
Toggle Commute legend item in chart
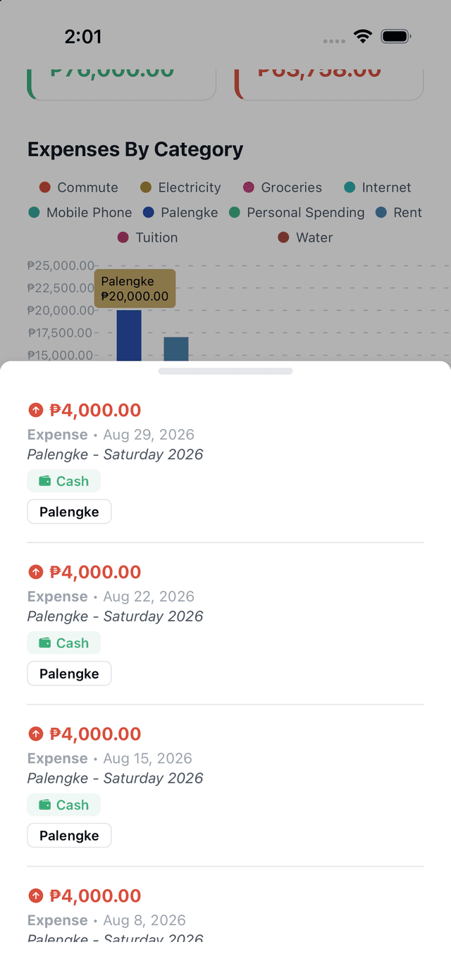click(78, 187)
